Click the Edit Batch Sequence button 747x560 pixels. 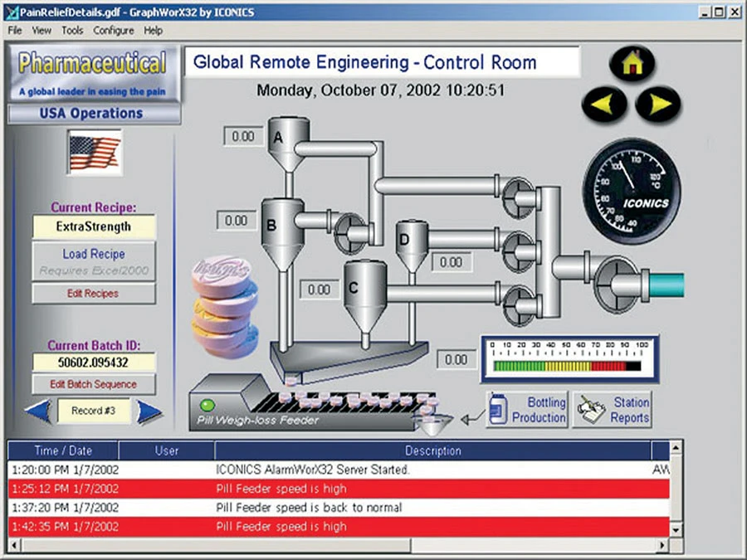tap(93, 384)
